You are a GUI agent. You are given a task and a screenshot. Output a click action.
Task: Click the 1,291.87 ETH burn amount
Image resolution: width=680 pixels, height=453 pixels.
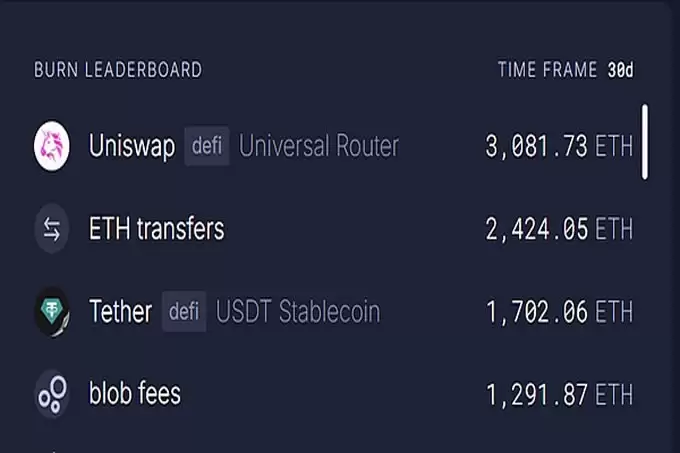tap(559, 394)
